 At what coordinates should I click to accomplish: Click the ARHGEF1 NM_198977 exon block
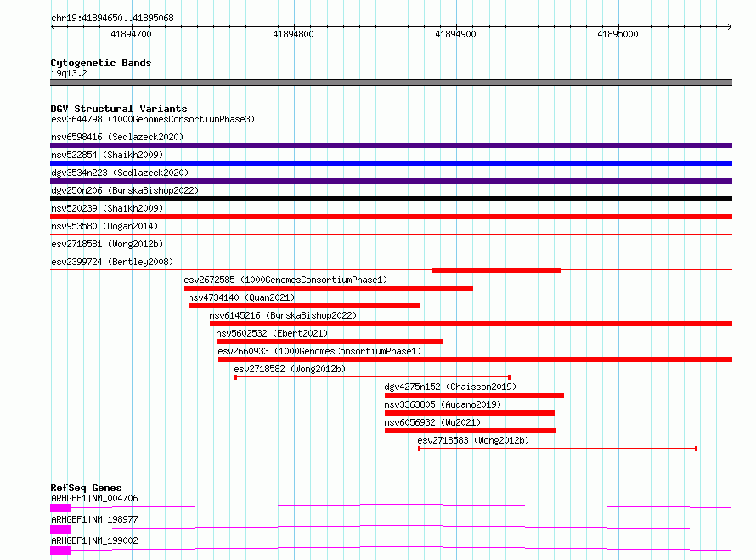(61, 529)
